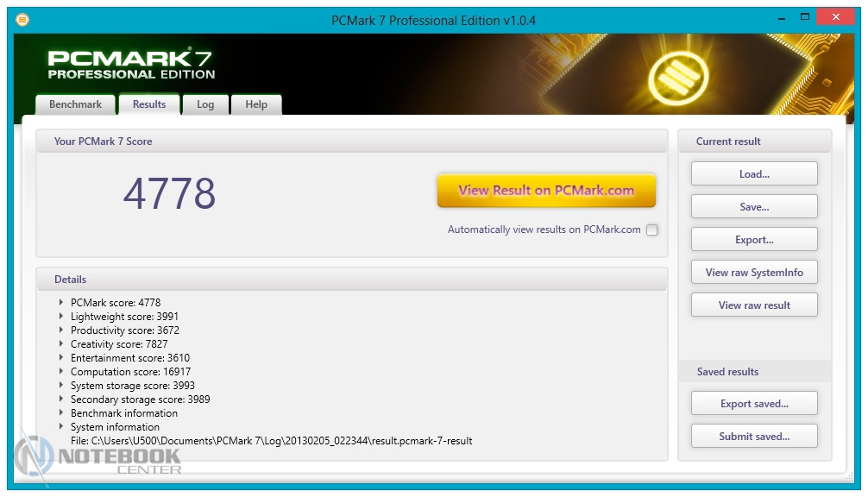Click the PCMark 7 Professional Edition logo

[131, 65]
